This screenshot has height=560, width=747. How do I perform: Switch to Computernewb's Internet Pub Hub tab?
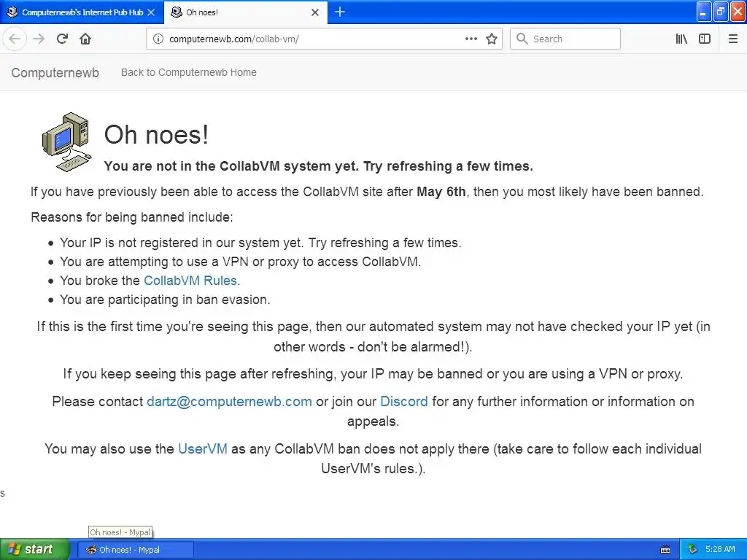point(82,12)
